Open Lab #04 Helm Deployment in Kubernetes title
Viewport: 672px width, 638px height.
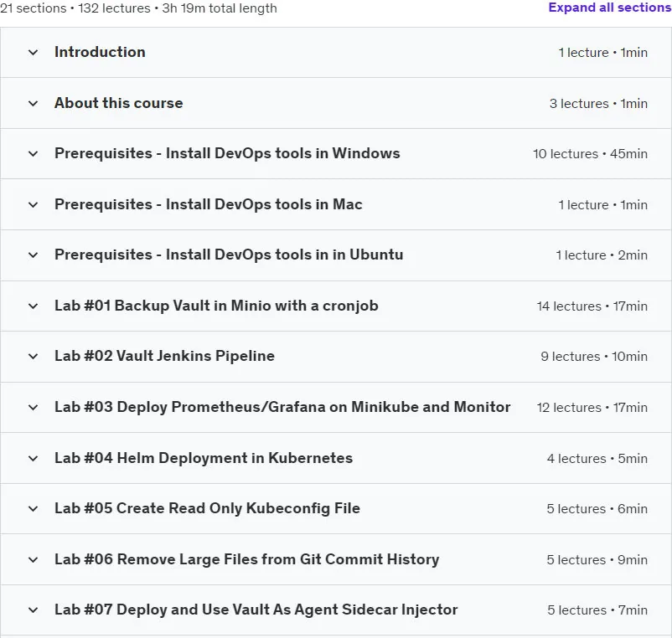204,458
